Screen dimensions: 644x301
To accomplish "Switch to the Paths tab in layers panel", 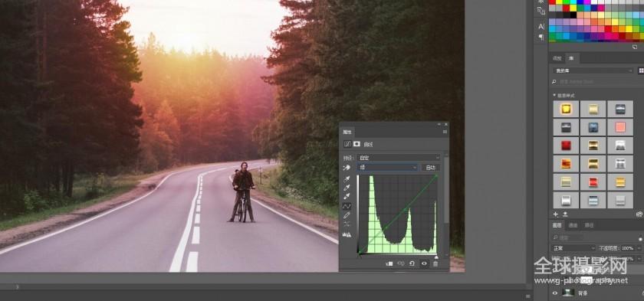I will point(589,225).
